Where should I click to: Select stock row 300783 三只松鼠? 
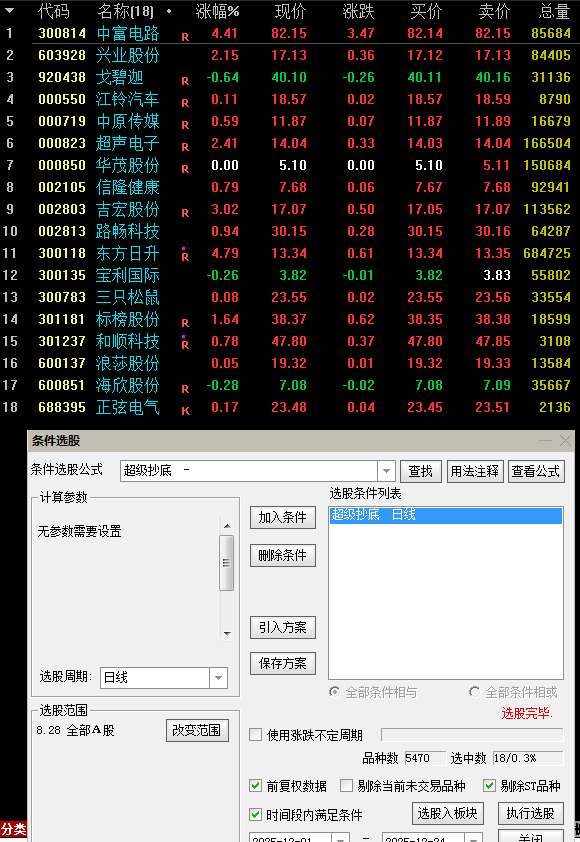click(290, 297)
